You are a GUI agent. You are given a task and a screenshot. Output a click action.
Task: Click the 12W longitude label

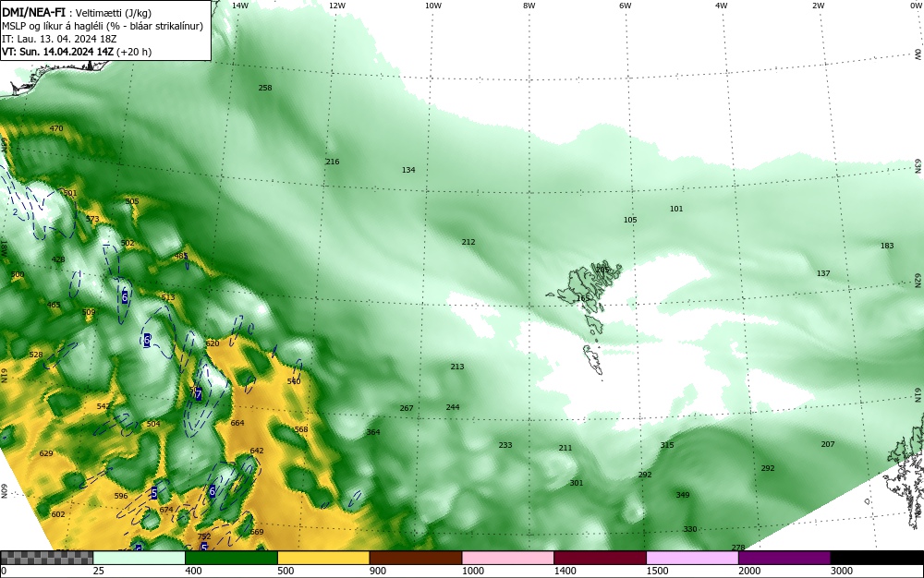coord(336,6)
